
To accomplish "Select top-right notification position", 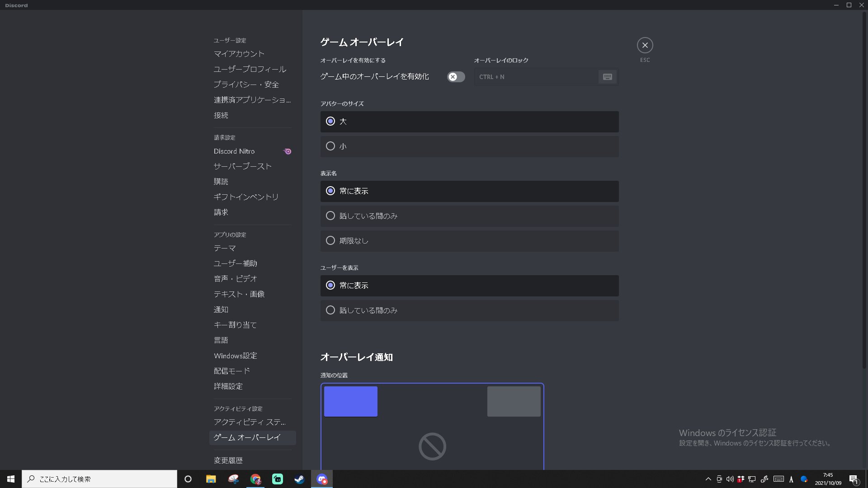I will (x=514, y=401).
